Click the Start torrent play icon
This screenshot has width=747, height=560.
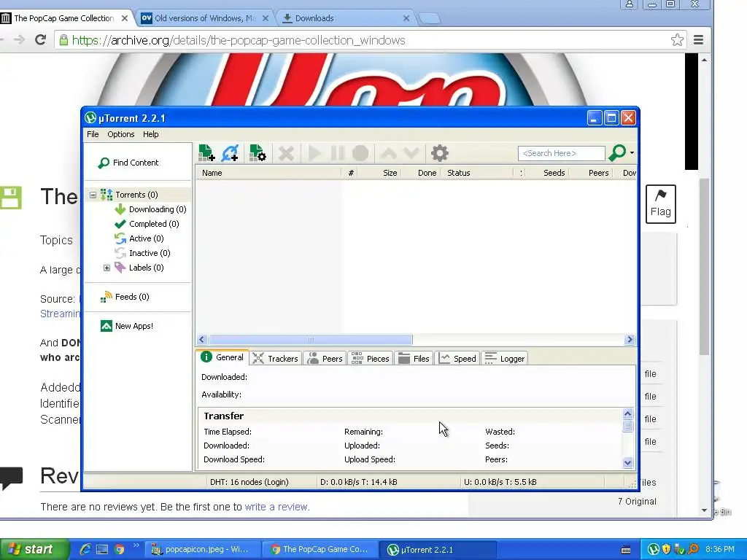pyautogui.click(x=314, y=153)
